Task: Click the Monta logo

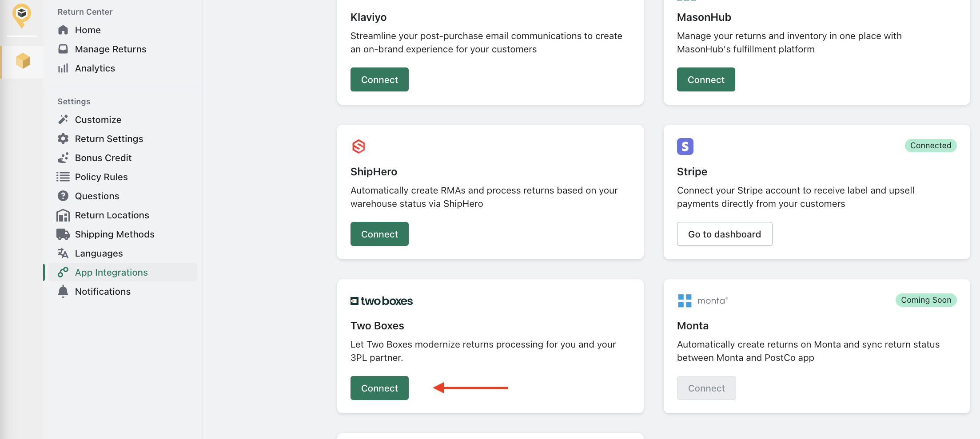Action: click(x=703, y=301)
